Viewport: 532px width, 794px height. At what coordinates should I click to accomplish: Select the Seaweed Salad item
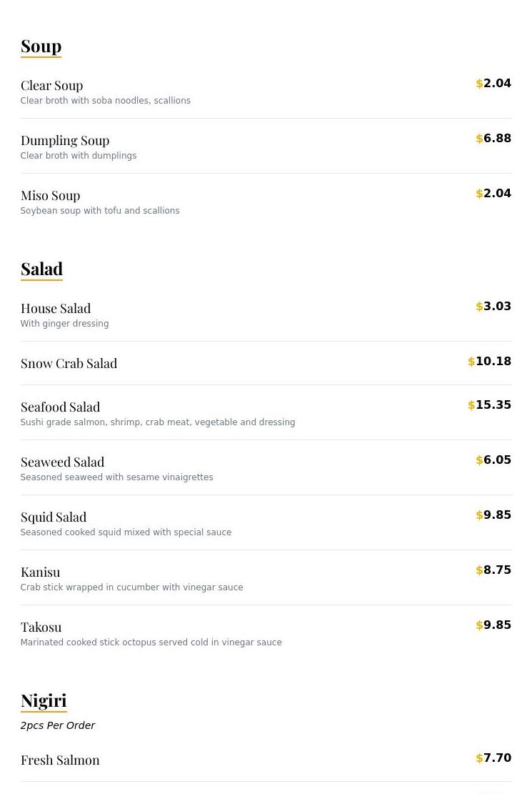tap(266, 468)
